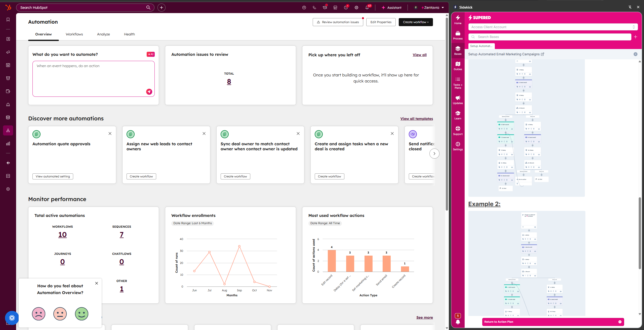Click View all link in Pick up card
The width and height of the screenshot is (644, 330).
(420, 55)
